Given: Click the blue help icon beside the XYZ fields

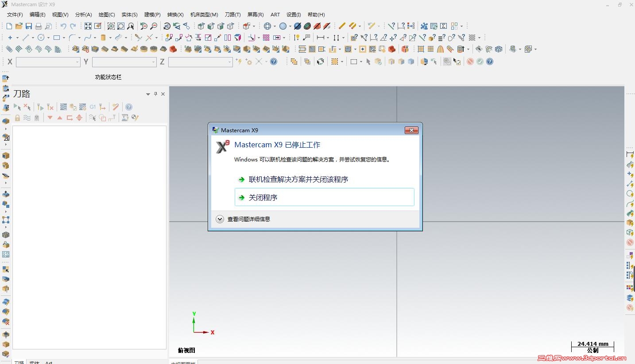Looking at the screenshot, I should coord(274,61).
